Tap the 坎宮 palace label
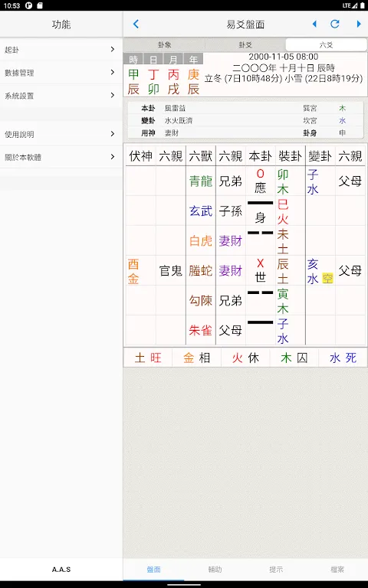The image size is (368, 588). pos(310,120)
